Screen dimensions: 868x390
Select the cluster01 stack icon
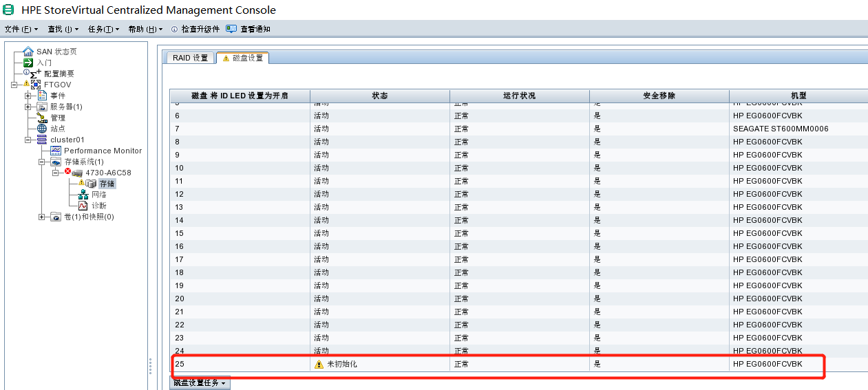42,140
